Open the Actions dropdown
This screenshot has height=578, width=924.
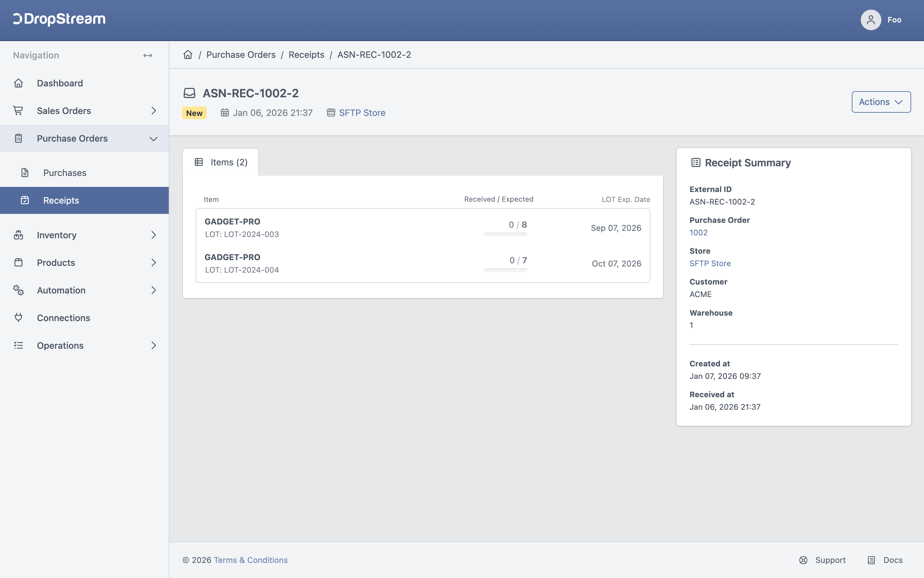(x=881, y=102)
